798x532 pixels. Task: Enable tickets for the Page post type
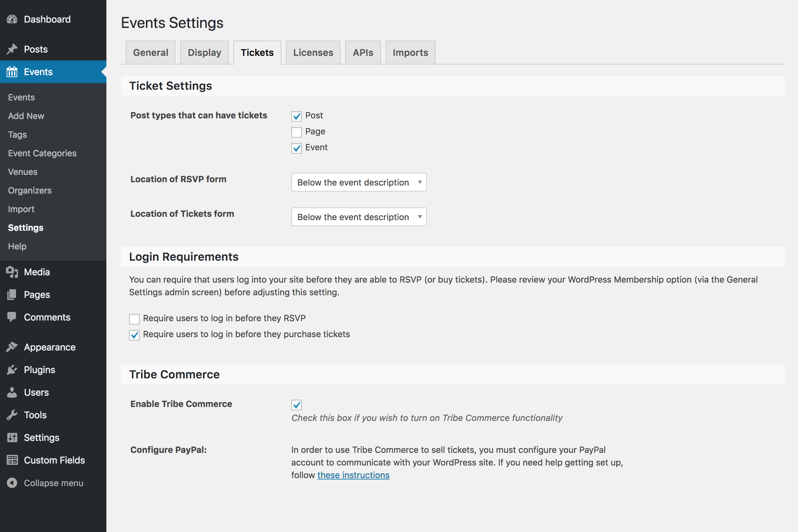point(297,132)
